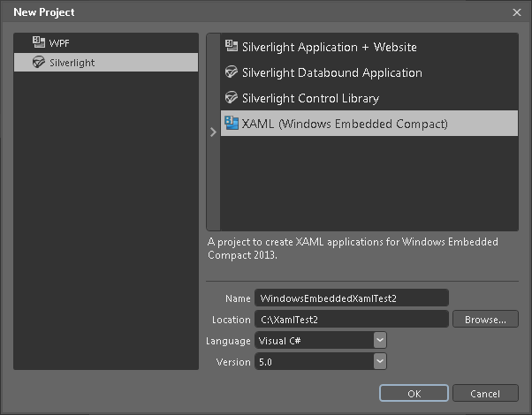The image size is (532, 415).
Task: Click the Silverlight Application + Website template icon
Action: coord(232,46)
